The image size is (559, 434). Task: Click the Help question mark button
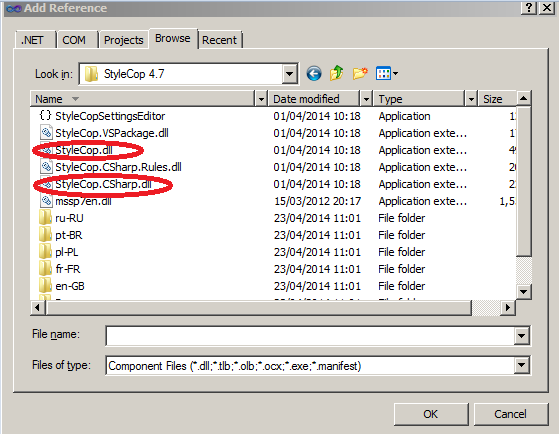click(x=529, y=7)
